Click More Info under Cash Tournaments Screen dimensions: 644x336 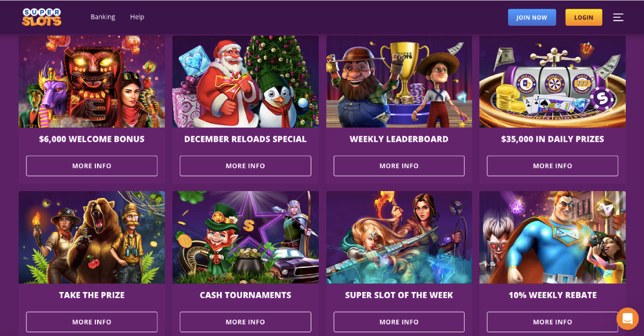245,322
